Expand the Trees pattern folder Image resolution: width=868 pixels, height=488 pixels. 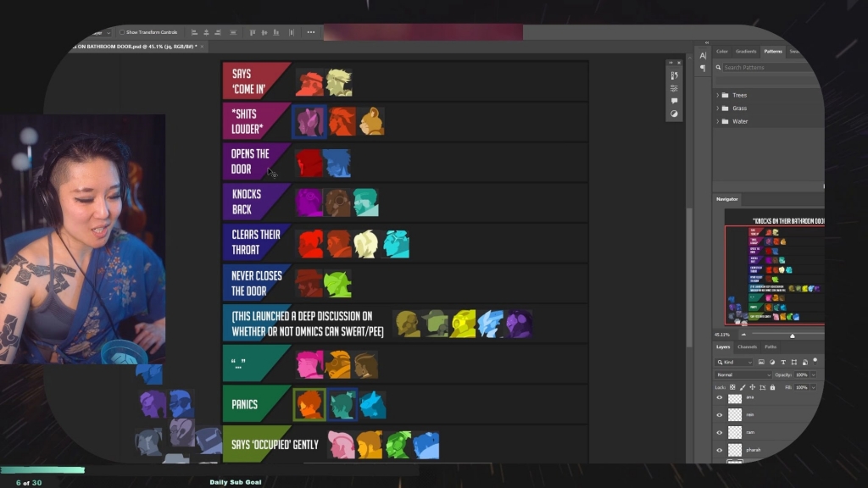[718, 95]
